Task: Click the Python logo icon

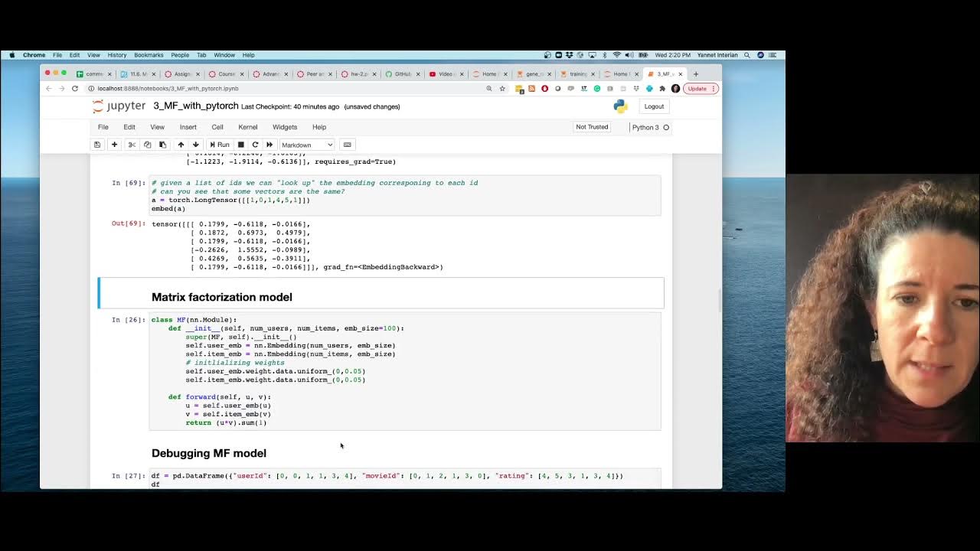Action: 621,106
